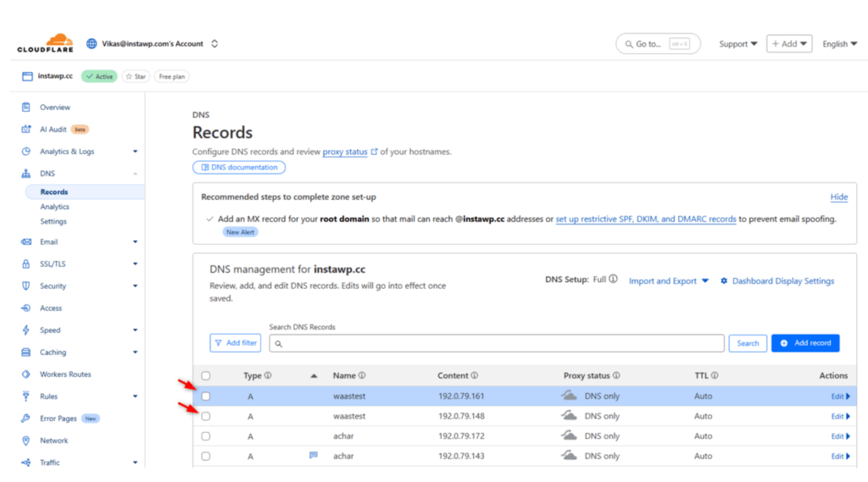Click the Proxy status info icon
This screenshot has height=482, width=868.
[x=616, y=375]
